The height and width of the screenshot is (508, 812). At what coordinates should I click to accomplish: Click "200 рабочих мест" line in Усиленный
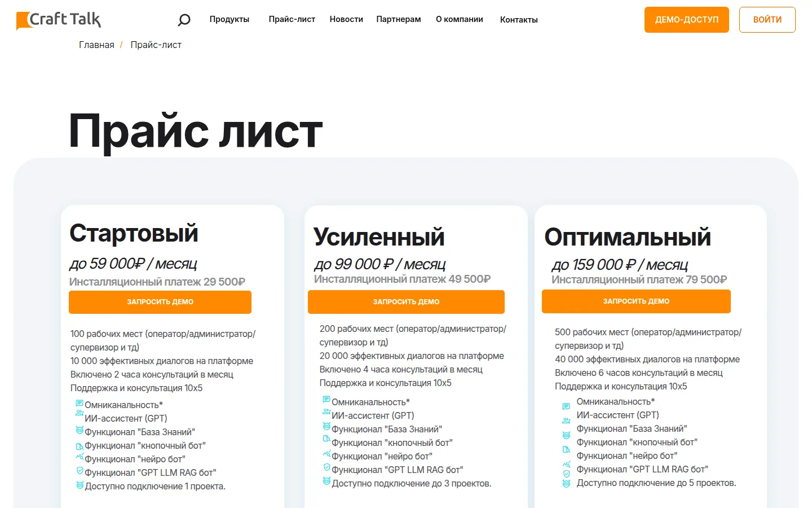click(413, 335)
